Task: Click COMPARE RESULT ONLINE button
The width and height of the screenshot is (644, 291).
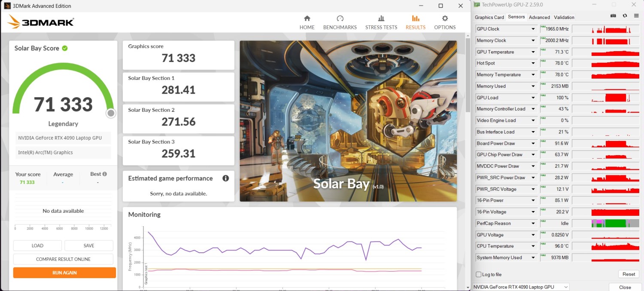Action: click(x=63, y=259)
